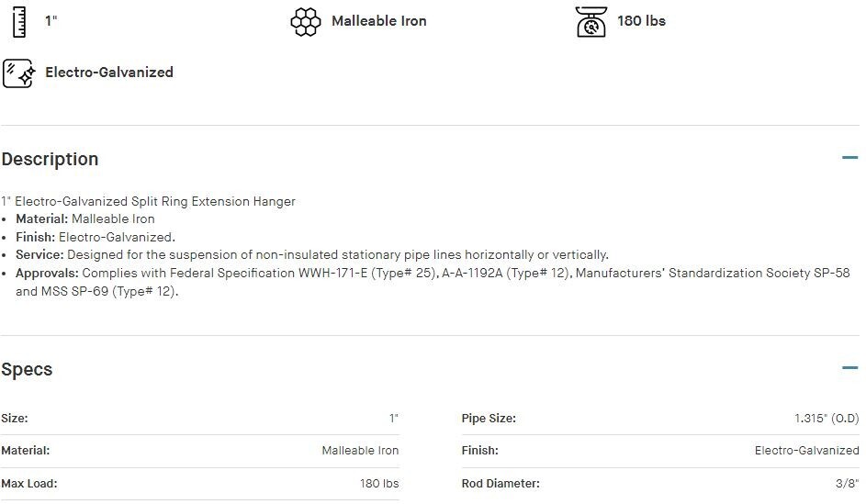Viewport: 866px width, 504px height.
Task: Click the Finish spec value Electro-Galvanized
Action: [806, 450]
